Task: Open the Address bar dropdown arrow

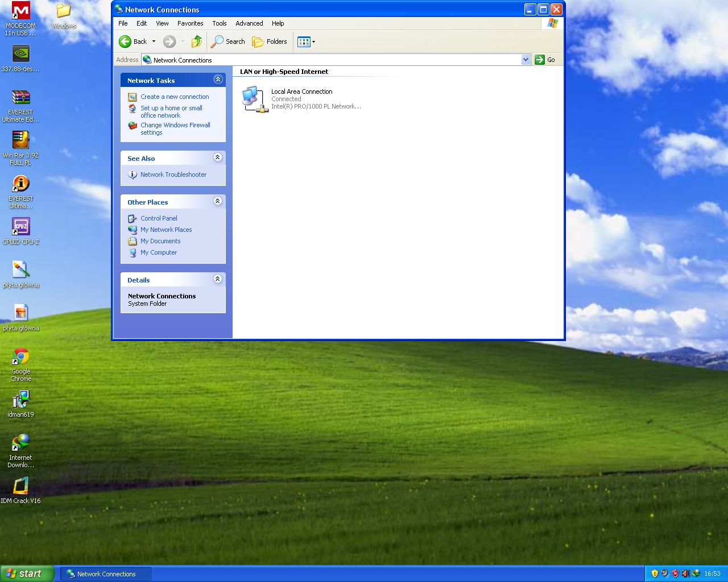Action: (526, 59)
